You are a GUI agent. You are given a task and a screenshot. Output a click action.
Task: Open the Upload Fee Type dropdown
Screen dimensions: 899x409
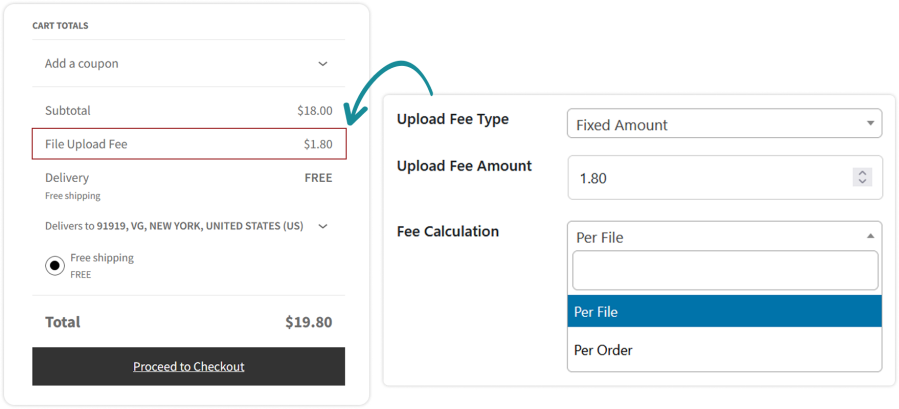point(723,125)
